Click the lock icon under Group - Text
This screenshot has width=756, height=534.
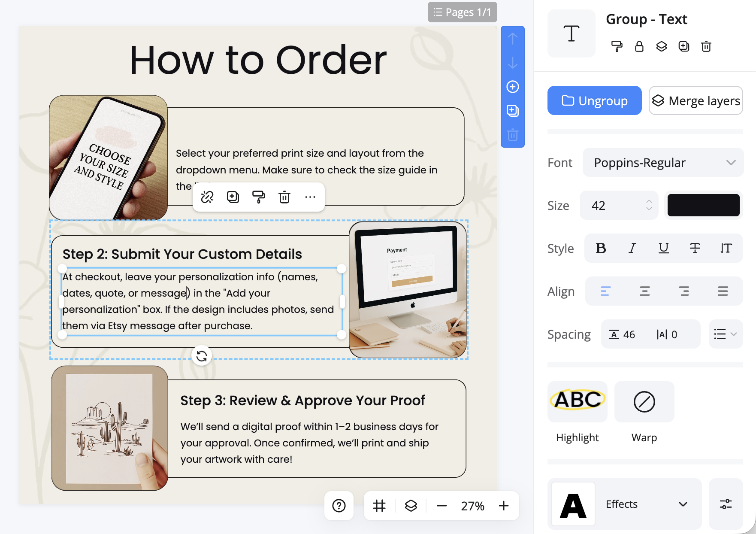639,46
